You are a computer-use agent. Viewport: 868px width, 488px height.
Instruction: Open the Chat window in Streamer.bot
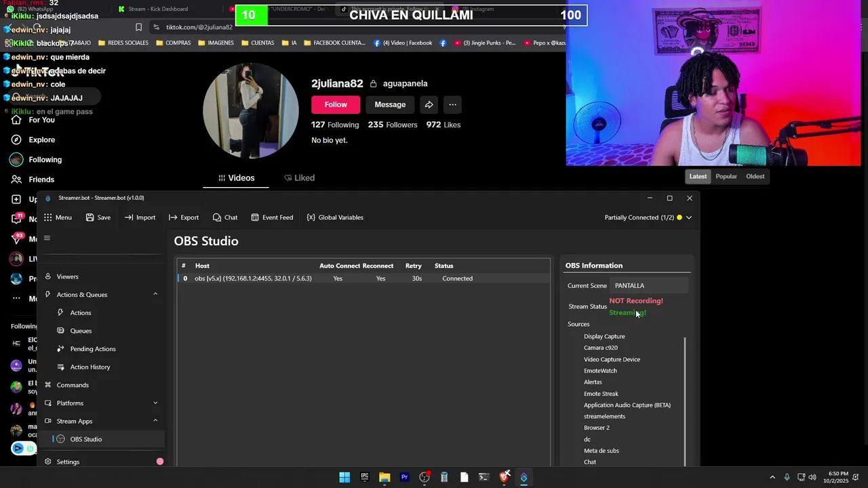coord(224,218)
